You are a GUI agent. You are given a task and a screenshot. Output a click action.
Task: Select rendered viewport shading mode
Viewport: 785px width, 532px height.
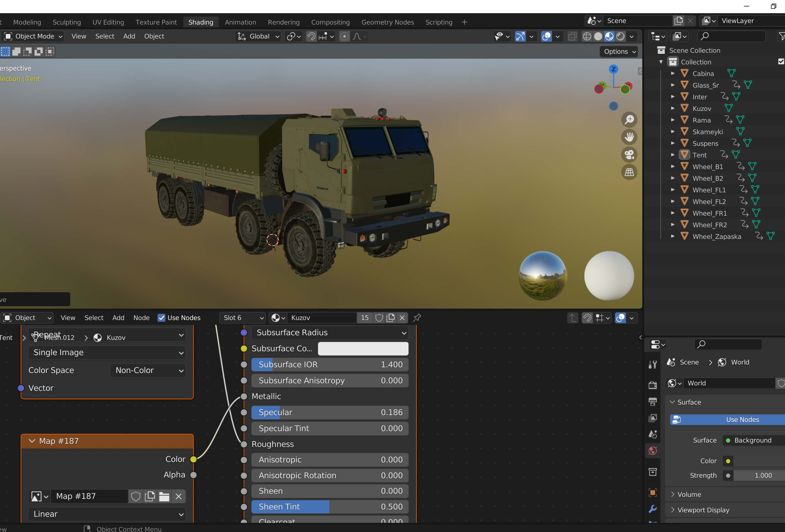pyautogui.click(x=621, y=36)
